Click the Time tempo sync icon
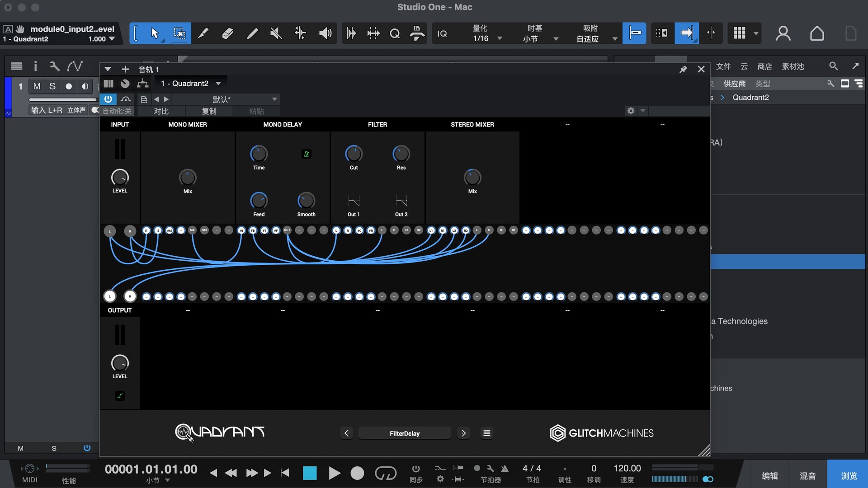Image resolution: width=868 pixels, height=488 pixels. [306, 154]
